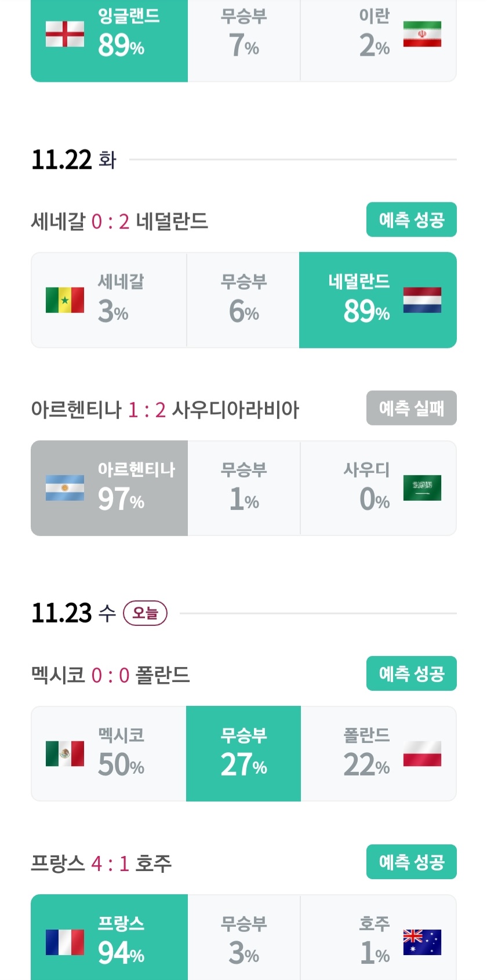Open the 프랑스 4 : 1 호주 result
Image resolution: width=487 pixels, height=980 pixels.
pos(101,864)
